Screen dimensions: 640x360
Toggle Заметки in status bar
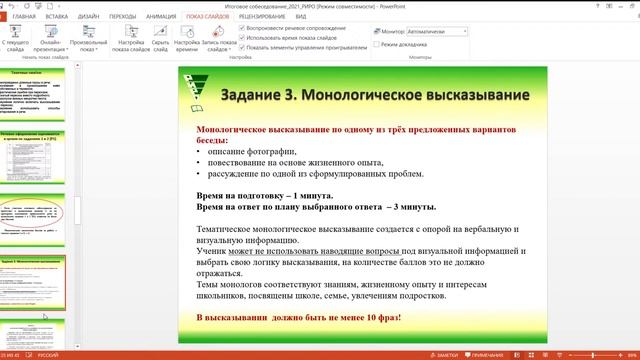(444, 356)
